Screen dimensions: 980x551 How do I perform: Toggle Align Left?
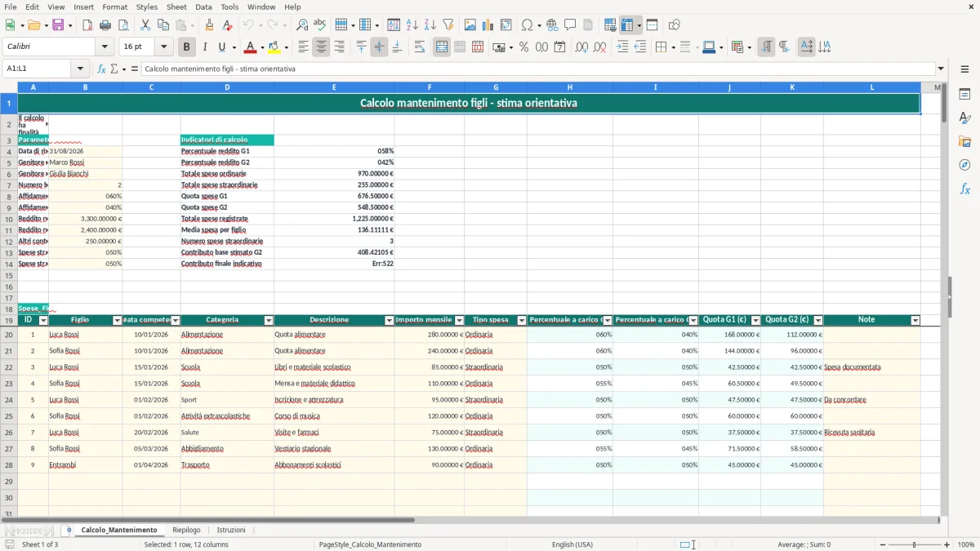tap(303, 47)
